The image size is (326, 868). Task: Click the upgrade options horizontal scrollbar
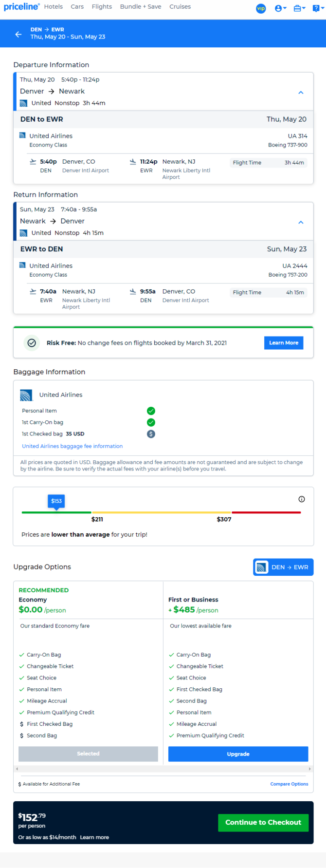click(163, 769)
